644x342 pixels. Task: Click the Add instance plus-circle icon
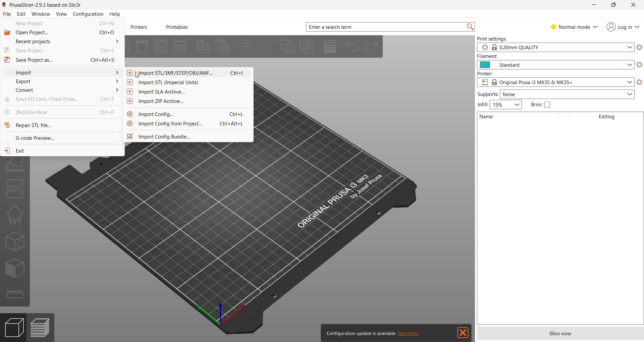[x=245, y=47]
